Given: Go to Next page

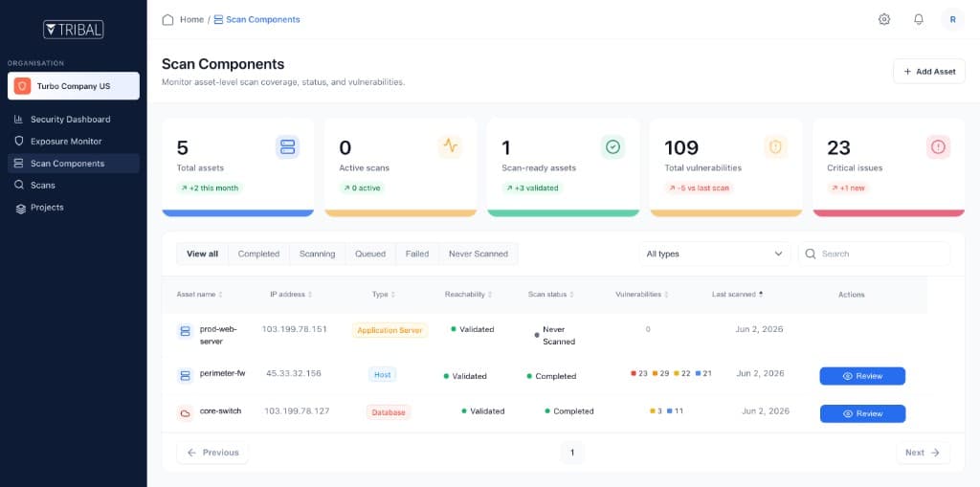Looking at the screenshot, I should [924, 453].
